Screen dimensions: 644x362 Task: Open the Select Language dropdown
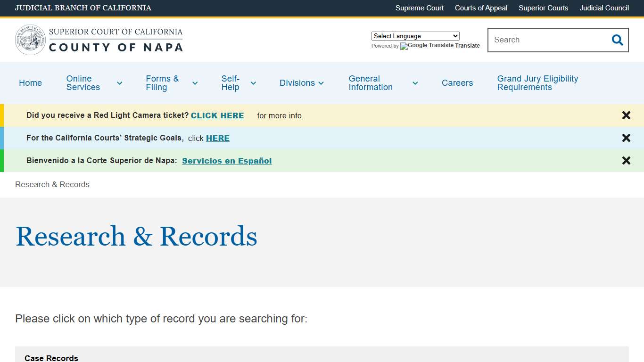coord(415,36)
